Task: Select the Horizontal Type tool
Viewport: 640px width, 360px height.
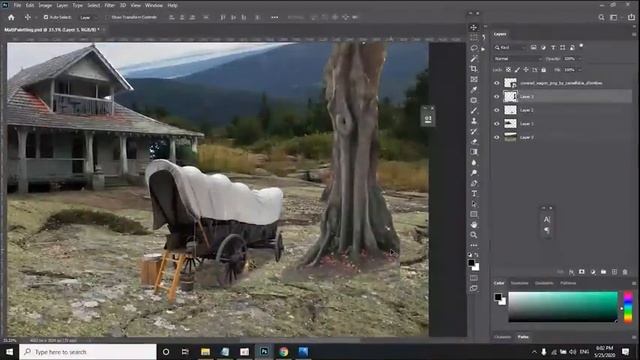Action: pos(473,193)
